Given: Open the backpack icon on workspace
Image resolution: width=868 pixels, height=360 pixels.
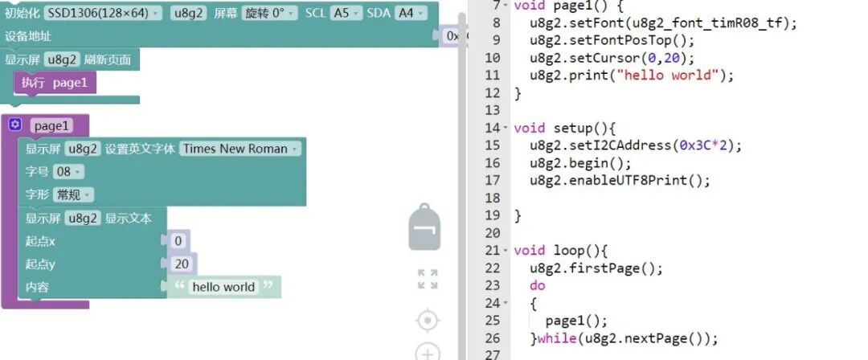Looking at the screenshot, I should click(424, 227).
